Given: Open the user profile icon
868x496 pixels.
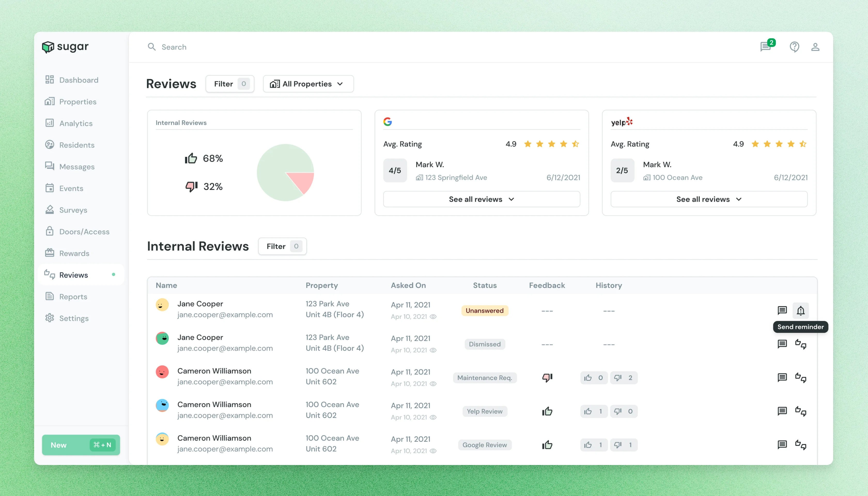Looking at the screenshot, I should tap(815, 47).
